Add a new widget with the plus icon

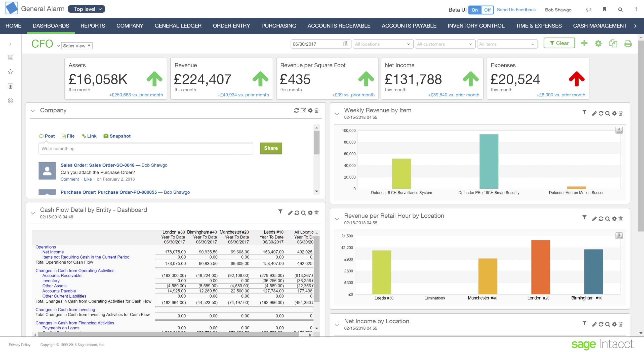[584, 44]
